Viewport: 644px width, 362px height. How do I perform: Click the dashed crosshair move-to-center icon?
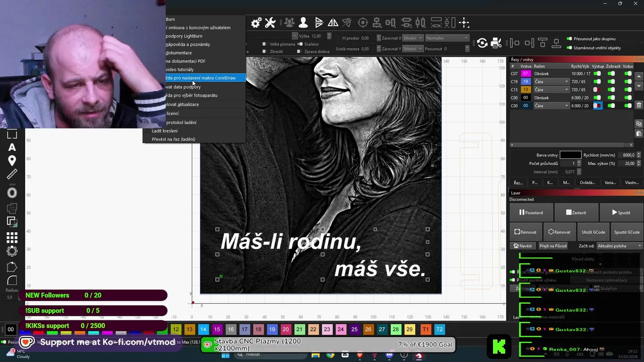click(464, 23)
